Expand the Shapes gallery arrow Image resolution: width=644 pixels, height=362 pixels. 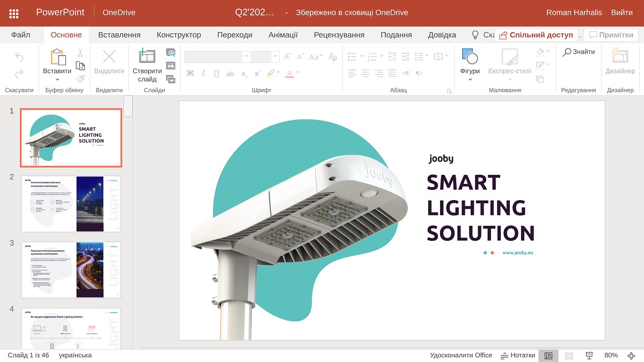click(470, 79)
